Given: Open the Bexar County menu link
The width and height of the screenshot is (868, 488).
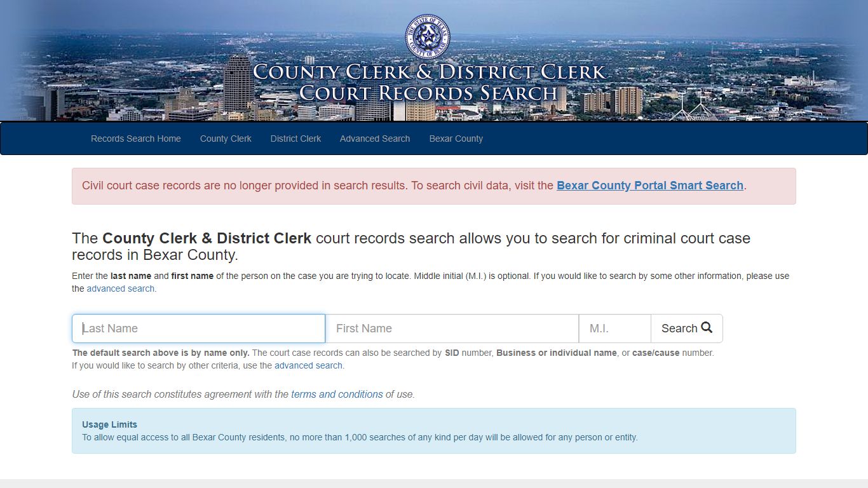Looking at the screenshot, I should pos(456,139).
